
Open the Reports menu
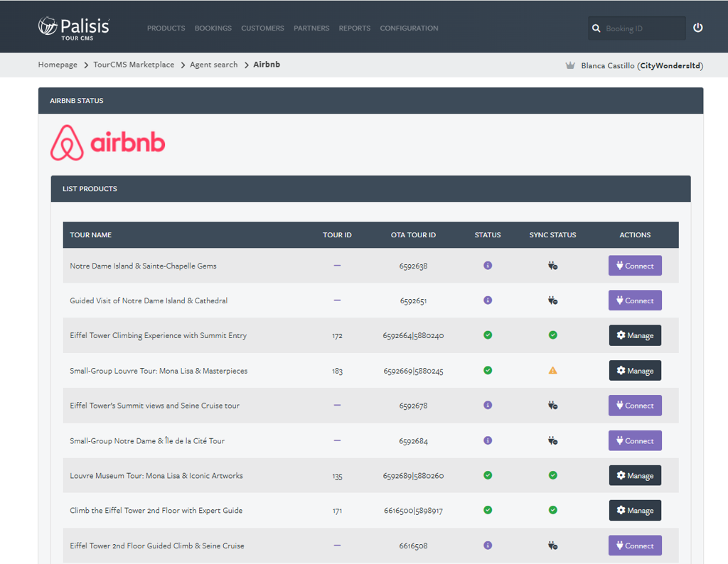coord(354,28)
